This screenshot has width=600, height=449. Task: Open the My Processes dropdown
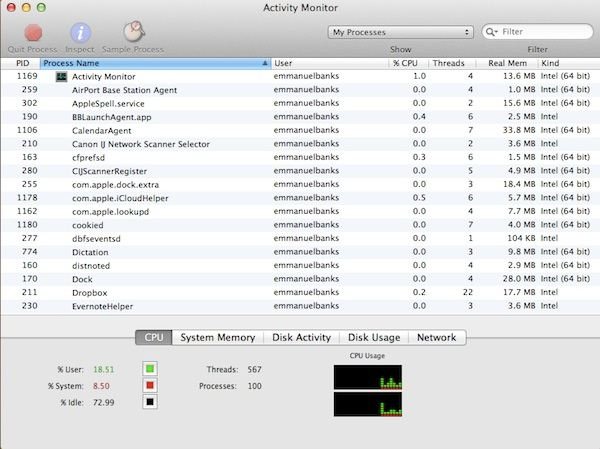click(401, 32)
